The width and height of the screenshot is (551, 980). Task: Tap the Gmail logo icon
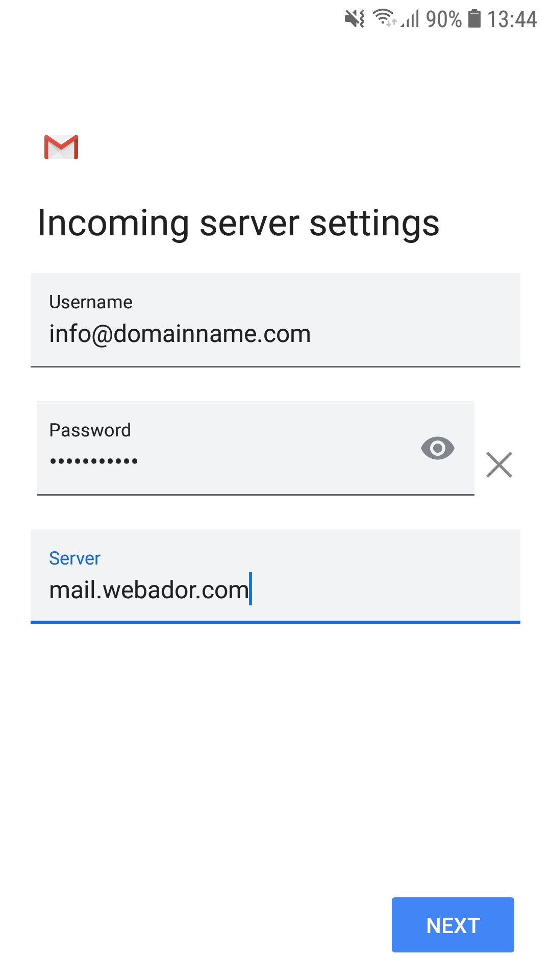61,147
